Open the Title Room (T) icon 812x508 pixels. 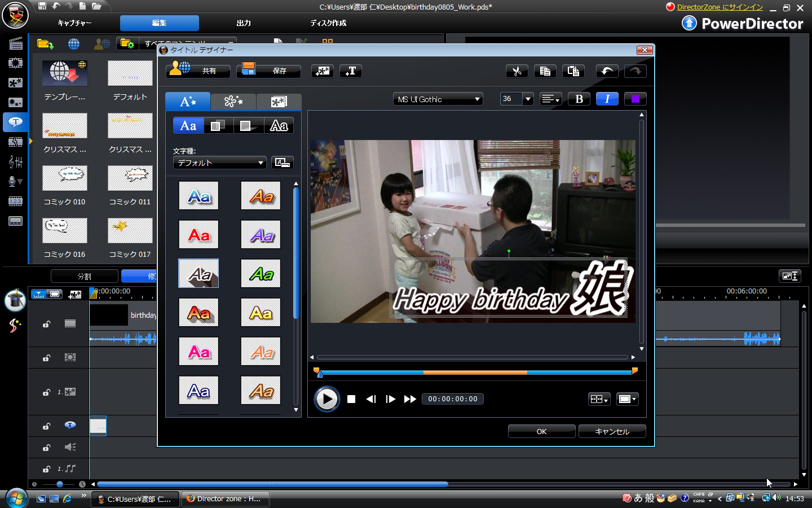tap(15, 122)
